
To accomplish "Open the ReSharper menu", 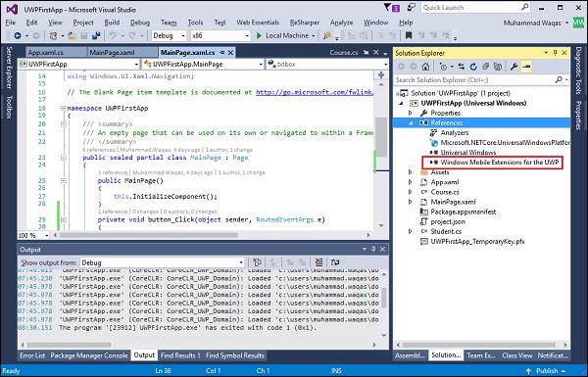I will (305, 23).
